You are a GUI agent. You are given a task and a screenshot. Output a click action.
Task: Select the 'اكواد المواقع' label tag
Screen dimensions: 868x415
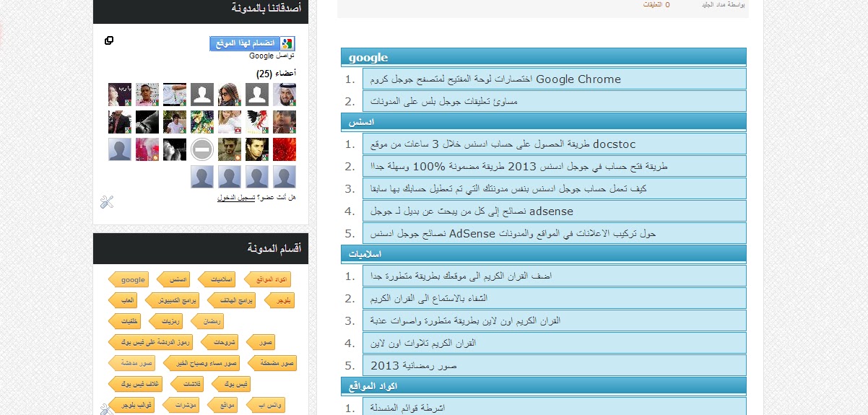click(268, 279)
